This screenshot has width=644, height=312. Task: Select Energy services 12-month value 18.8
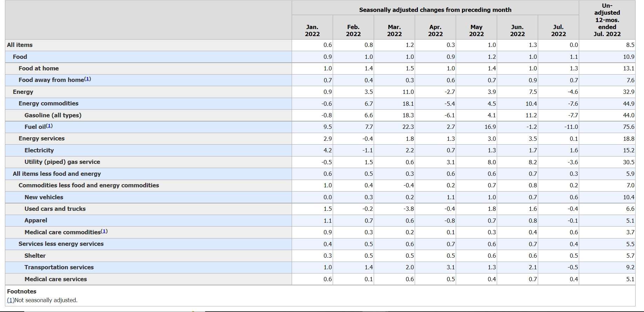629,139
